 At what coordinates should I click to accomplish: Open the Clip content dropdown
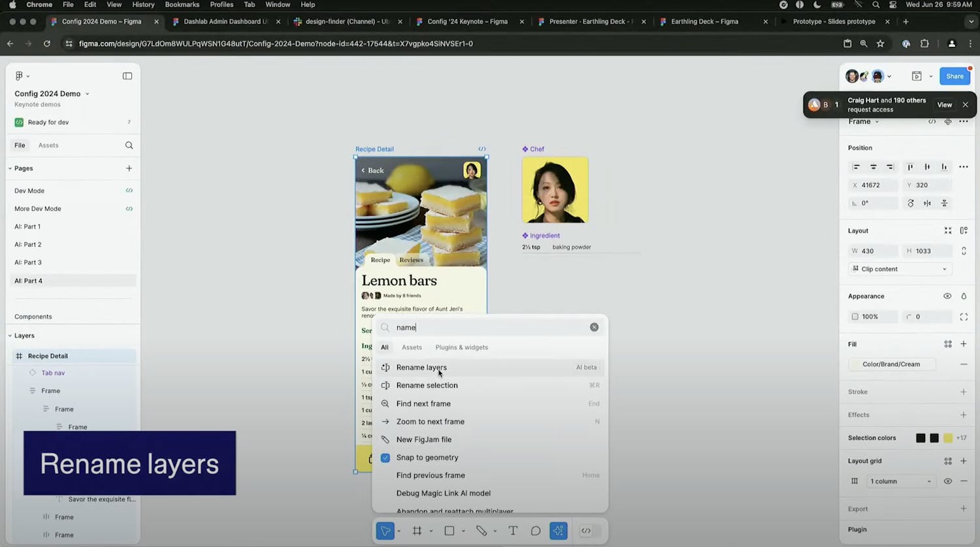pyautogui.click(x=900, y=269)
